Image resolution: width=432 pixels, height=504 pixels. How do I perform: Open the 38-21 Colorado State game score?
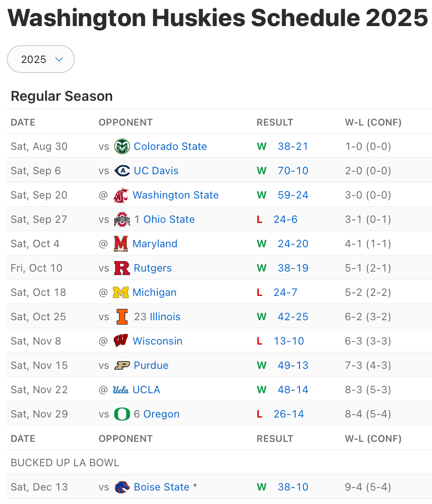coord(293,146)
